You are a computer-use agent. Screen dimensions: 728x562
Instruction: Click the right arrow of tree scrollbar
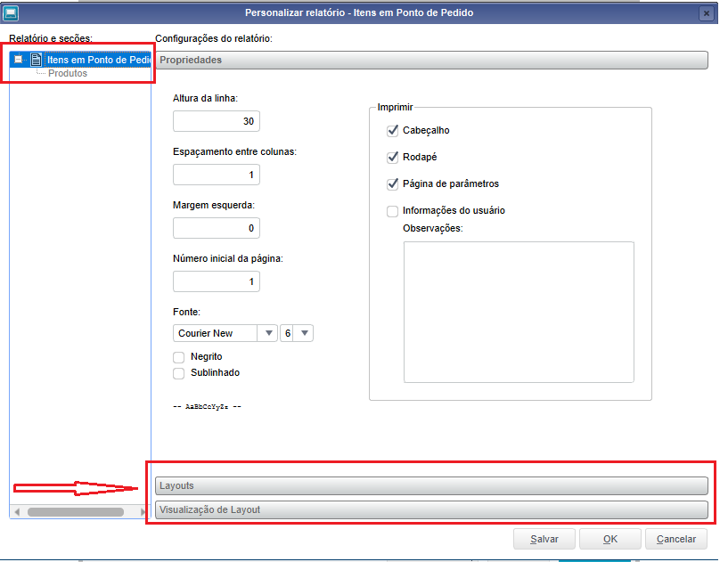(143, 511)
